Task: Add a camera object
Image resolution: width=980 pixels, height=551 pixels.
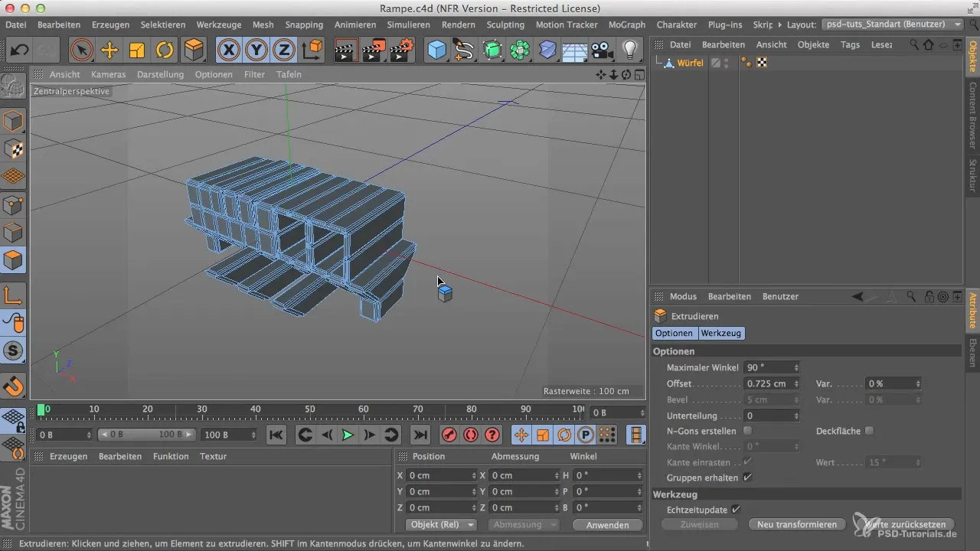Action: [x=603, y=51]
